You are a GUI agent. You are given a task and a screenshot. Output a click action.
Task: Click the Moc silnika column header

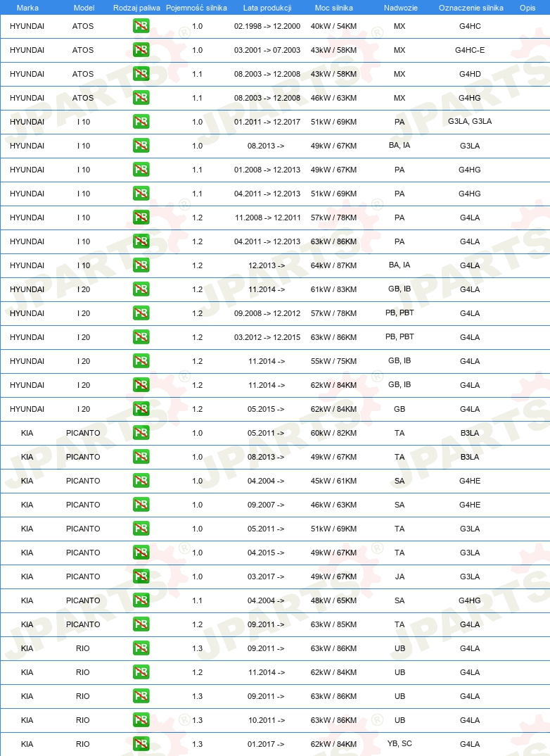(x=334, y=8)
